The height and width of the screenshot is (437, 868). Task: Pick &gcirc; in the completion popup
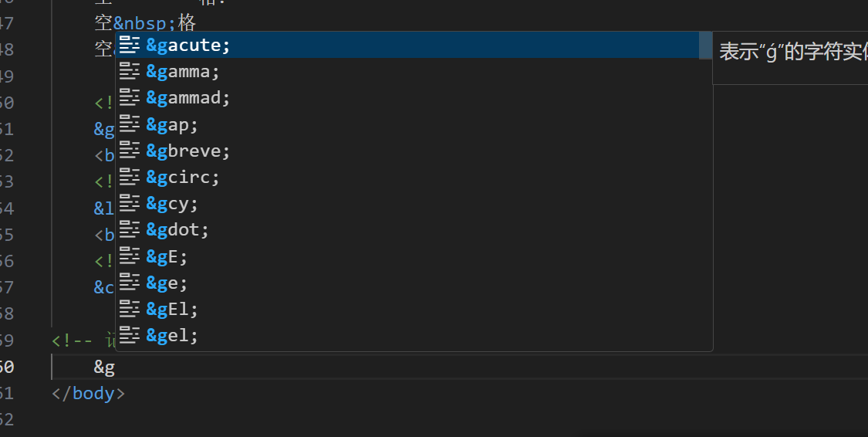tap(414, 177)
